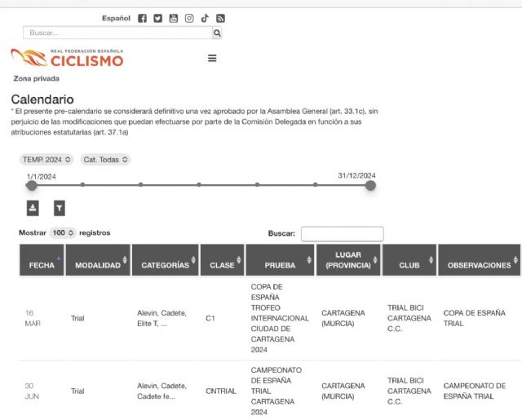This screenshot has width=522, height=420.
Task: Click the magnifier search button
Action: 217,33
